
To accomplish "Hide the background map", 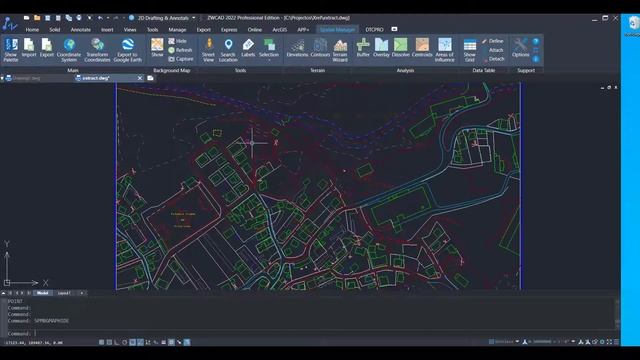I will click(x=178, y=41).
